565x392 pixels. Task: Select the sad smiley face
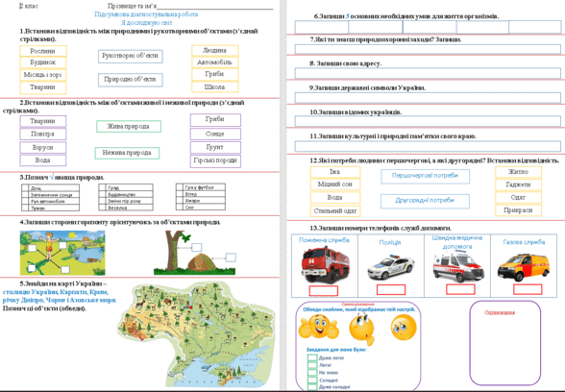point(404,327)
